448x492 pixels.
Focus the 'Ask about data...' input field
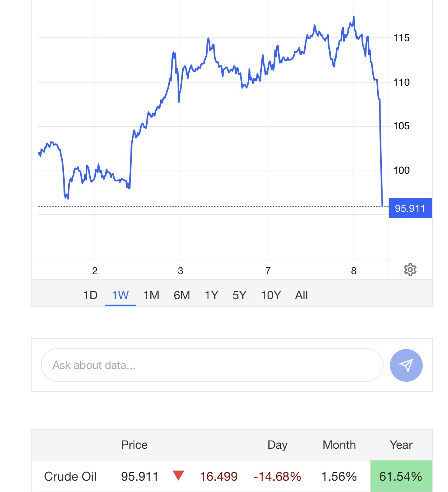pyautogui.click(x=212, y=365)
